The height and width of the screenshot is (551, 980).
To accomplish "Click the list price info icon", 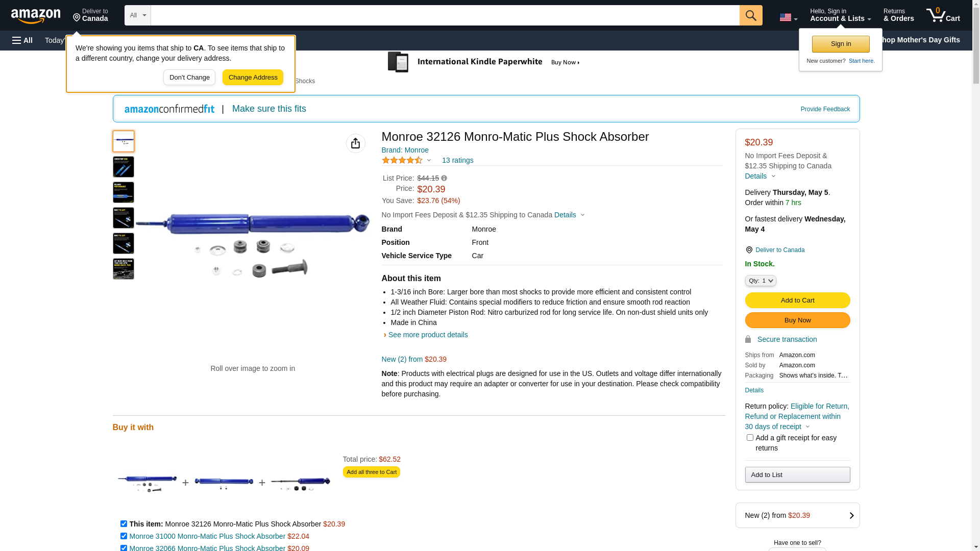I will pos(444,179).
